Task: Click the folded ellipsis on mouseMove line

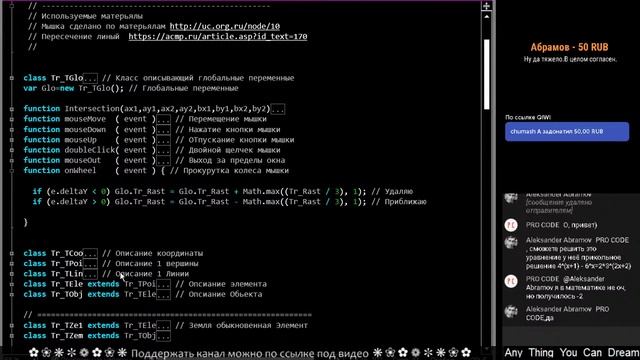Action: coord(163,119)
